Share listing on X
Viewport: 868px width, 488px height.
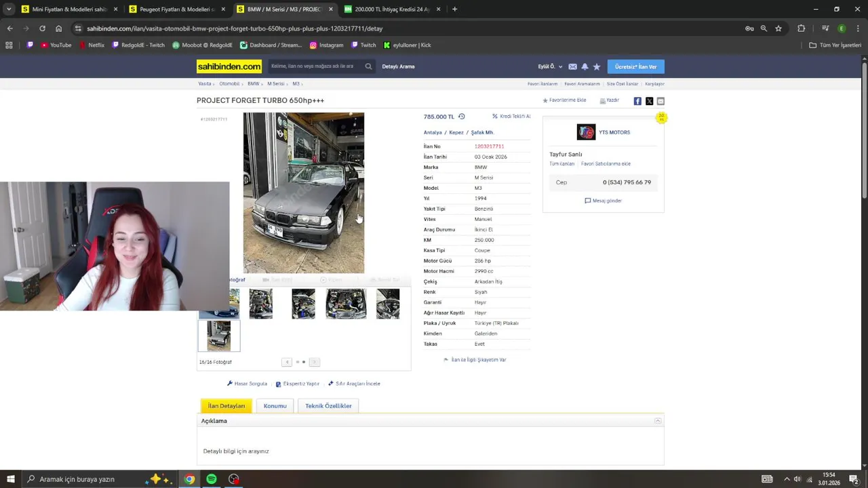[649, 101]
